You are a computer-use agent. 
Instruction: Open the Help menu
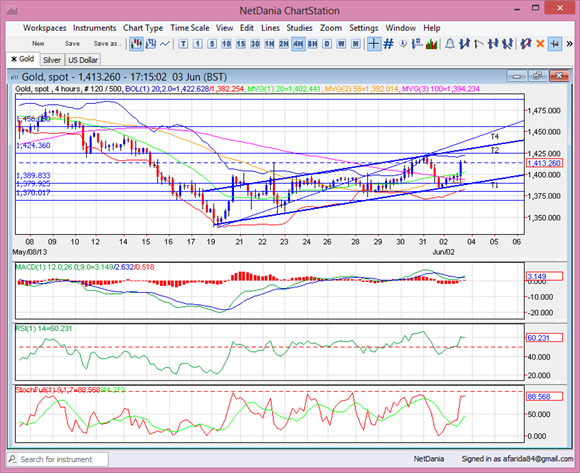coord(432,28)
